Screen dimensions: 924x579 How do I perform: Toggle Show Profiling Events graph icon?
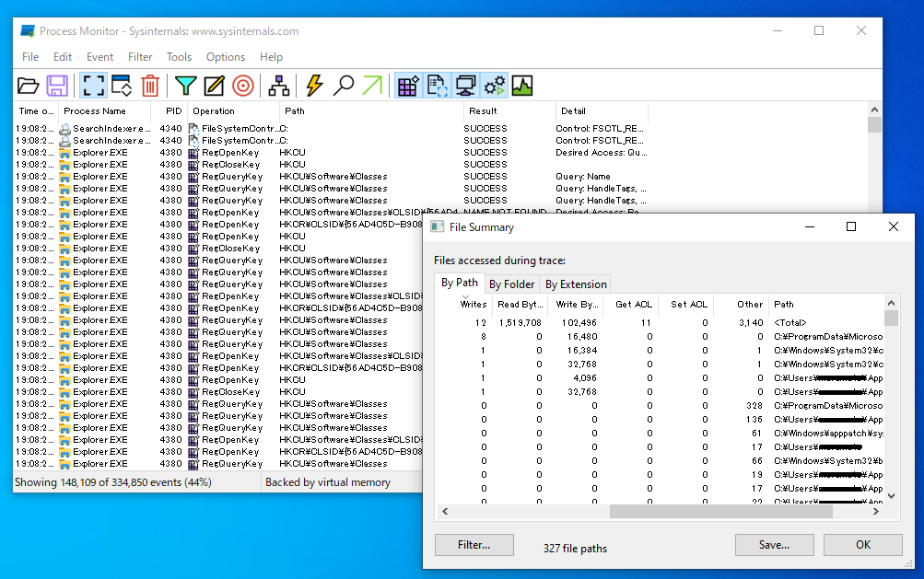click(522, 86)
